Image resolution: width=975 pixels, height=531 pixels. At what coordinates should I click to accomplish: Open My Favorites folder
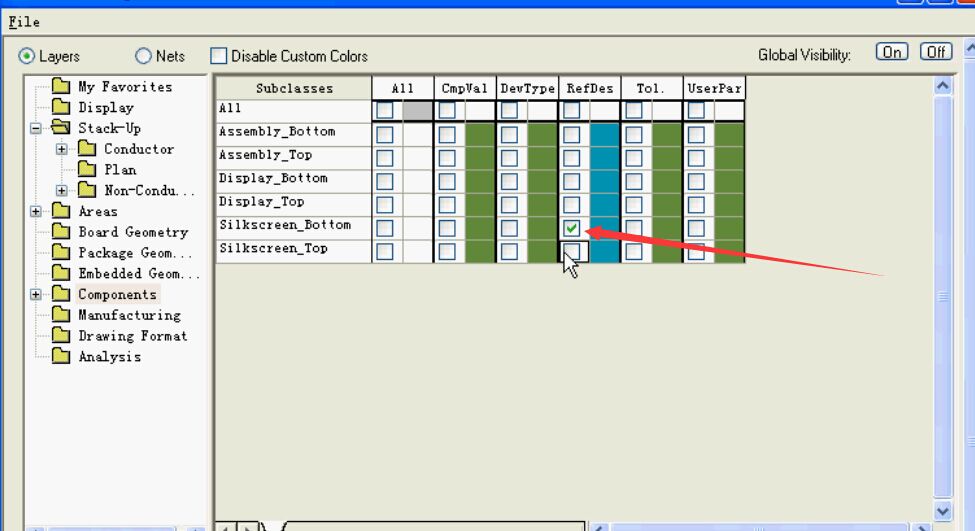point(125,86)
